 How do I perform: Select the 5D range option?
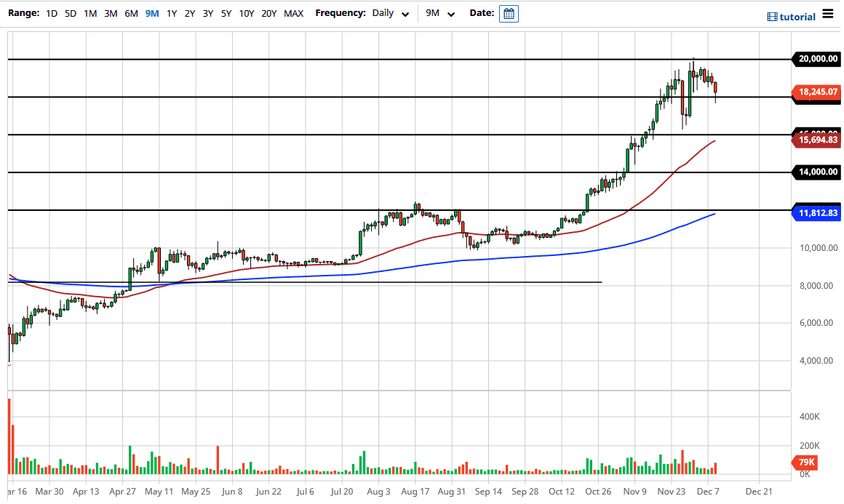71,13
